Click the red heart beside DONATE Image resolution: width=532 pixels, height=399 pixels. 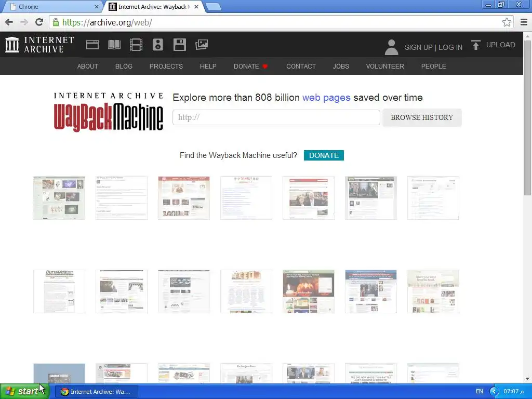click(x=265, y=66)
